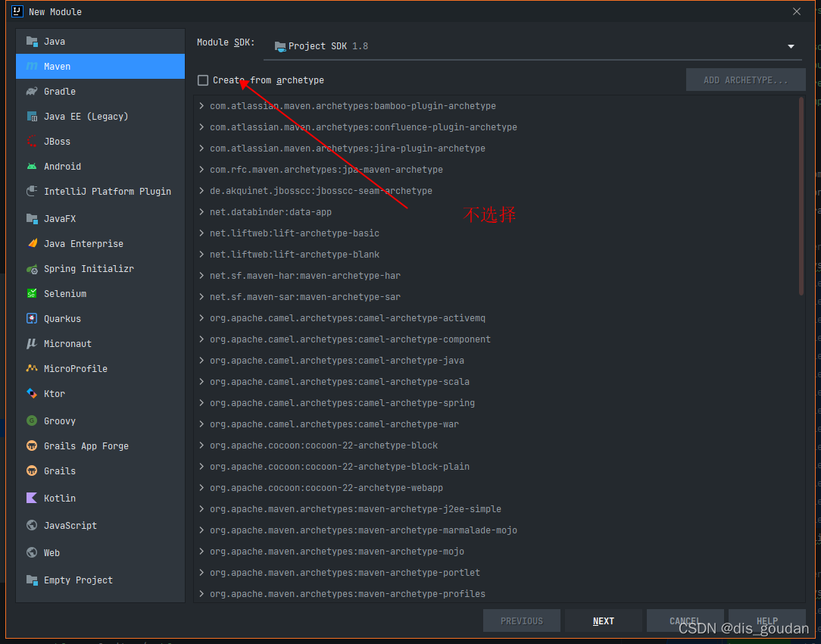
Task: Enable Create from archetype checkbox
Action: 203,80
